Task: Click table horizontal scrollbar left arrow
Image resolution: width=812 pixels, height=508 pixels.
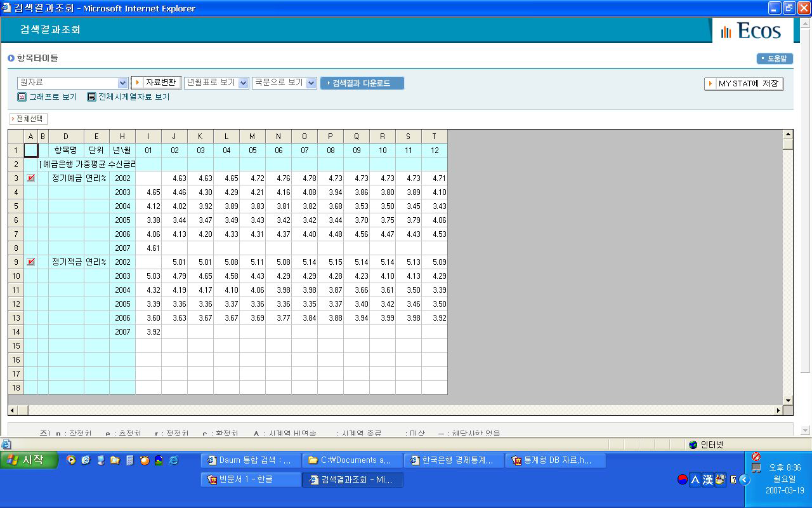Action: pyautogui.click(x=12, y=411)
